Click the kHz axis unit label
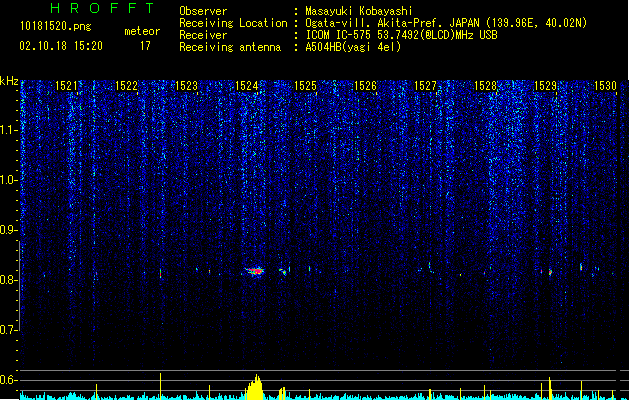Image resolution: width=629 pixels, height=400 pixels. click(9, 81)
